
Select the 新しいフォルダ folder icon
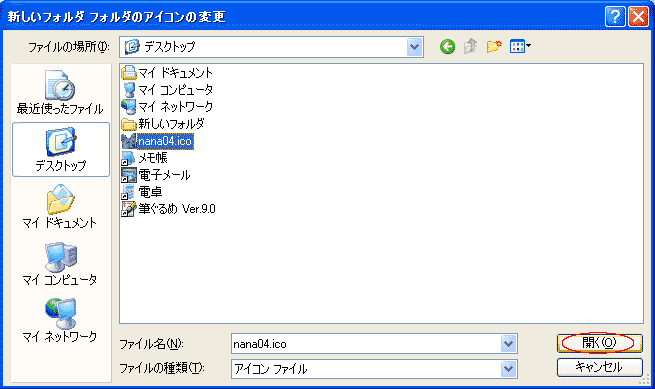pos(129,124)
